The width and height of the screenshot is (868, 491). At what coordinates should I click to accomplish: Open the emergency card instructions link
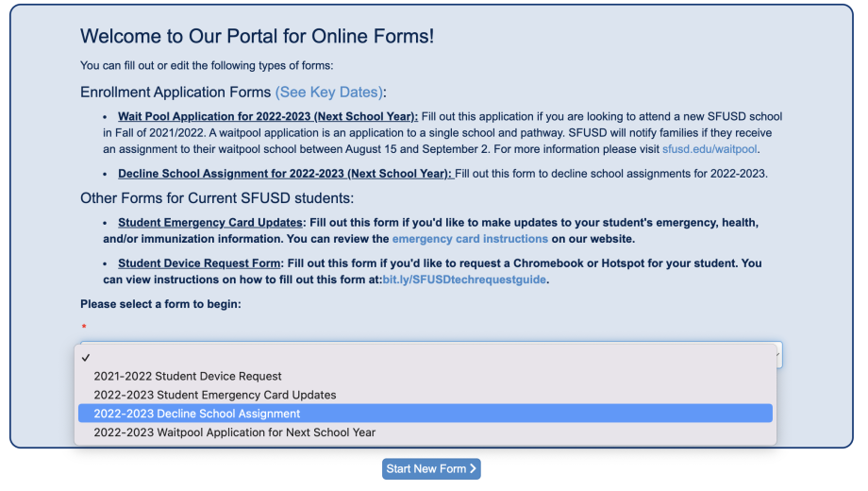point(470,239)
